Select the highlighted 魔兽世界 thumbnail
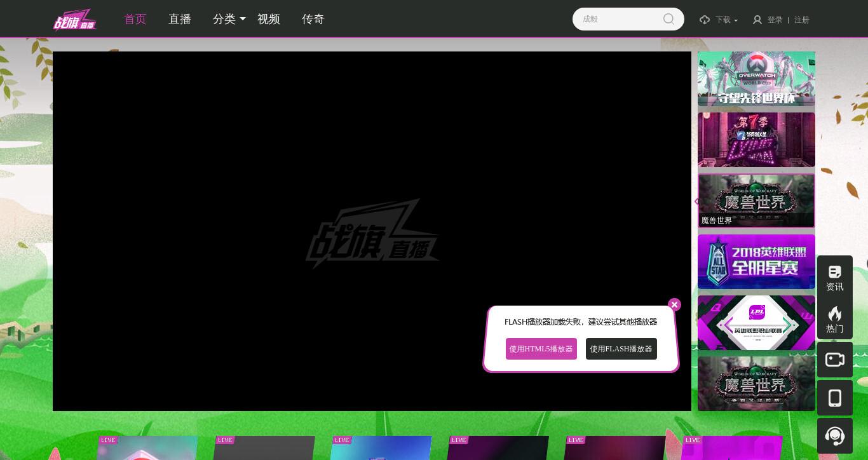The width and height of the screenshot is (868, 460). 756,201
